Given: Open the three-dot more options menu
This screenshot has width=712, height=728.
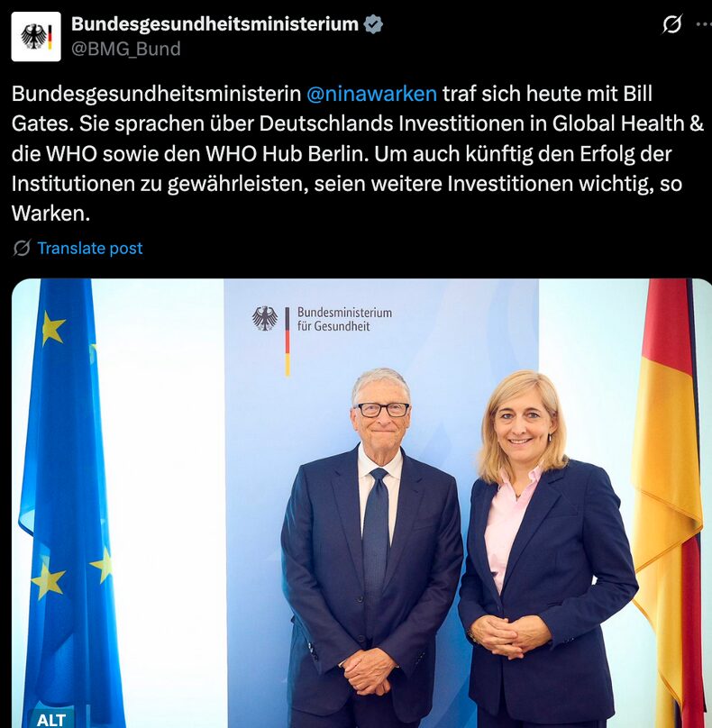Looking at the screenshot, I should [705, 24].
